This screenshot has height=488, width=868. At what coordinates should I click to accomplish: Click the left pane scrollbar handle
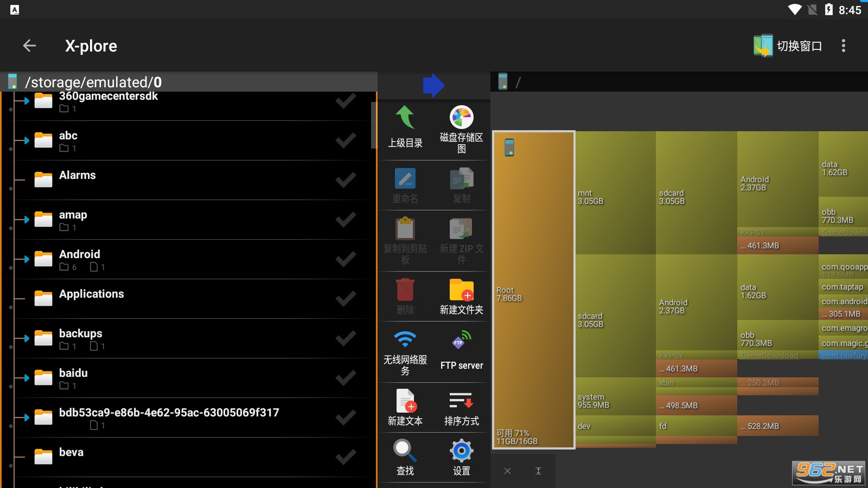point(373,125)
